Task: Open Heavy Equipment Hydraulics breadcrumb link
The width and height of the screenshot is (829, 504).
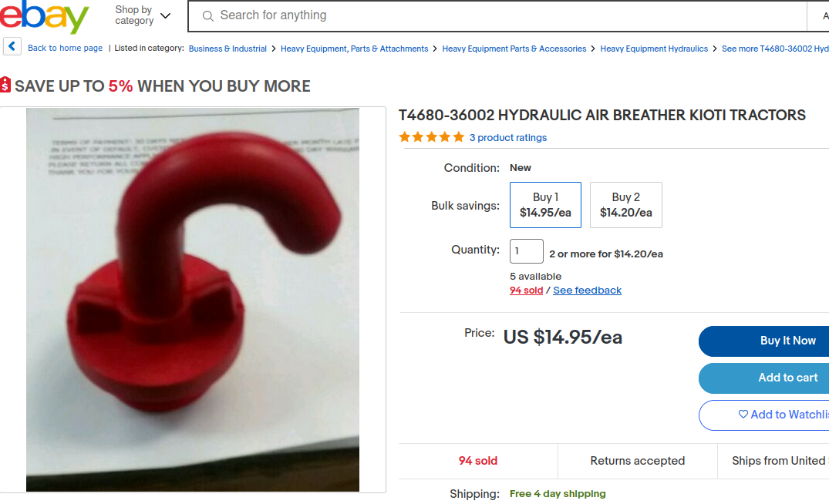Action: [654, 49]
